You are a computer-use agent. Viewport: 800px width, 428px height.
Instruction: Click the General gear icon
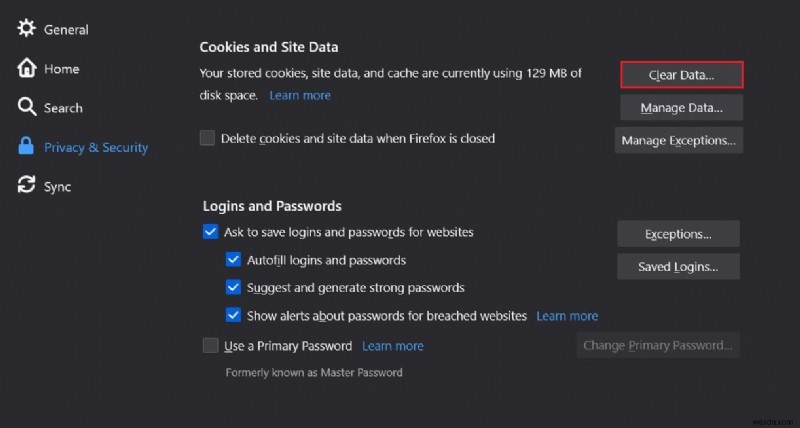[x=26, y=29]
